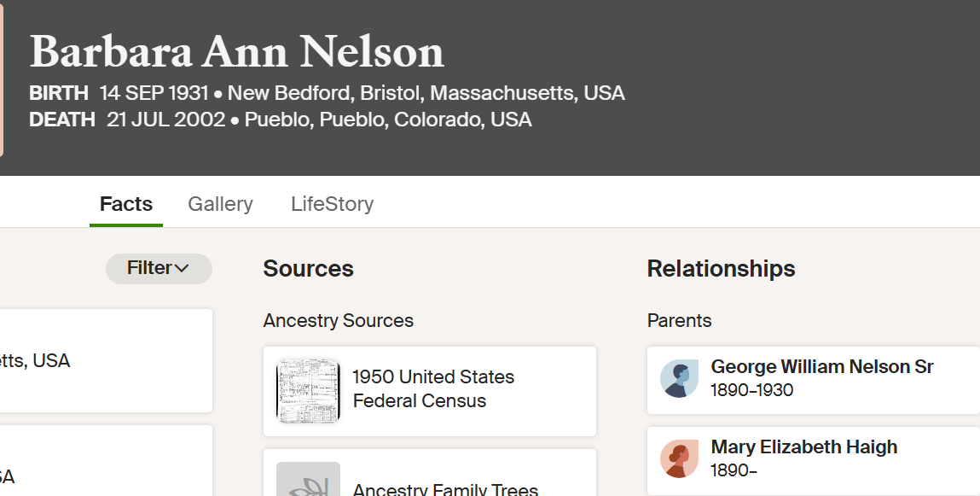Open the LifeStory tab

click(x=332, y=204)
